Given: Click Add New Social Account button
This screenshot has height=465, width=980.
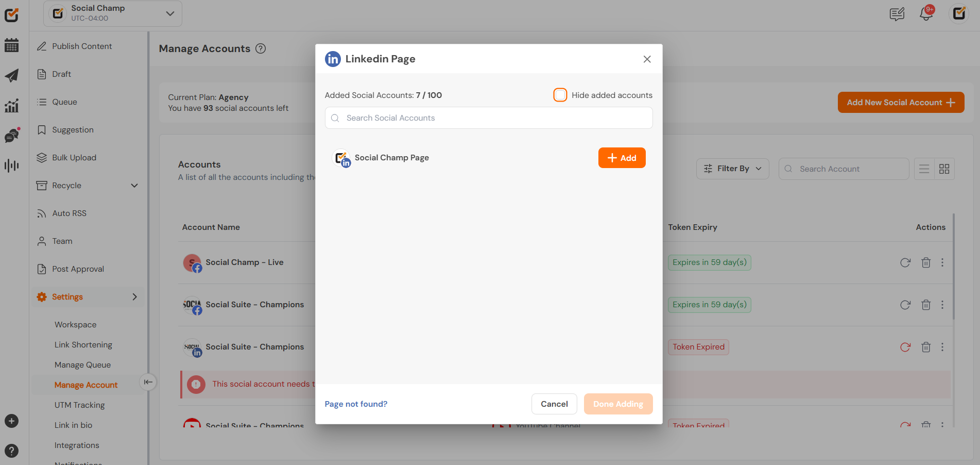Looking at the screenshot, I should [x=901, y=103].
